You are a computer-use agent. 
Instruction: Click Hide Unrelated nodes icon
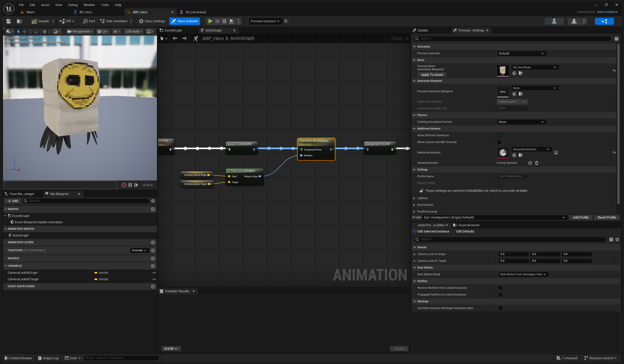102,21
